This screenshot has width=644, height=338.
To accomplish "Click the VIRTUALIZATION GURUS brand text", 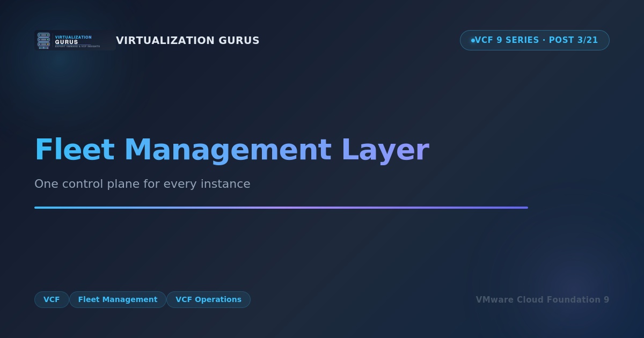I will tap(187, 40).
